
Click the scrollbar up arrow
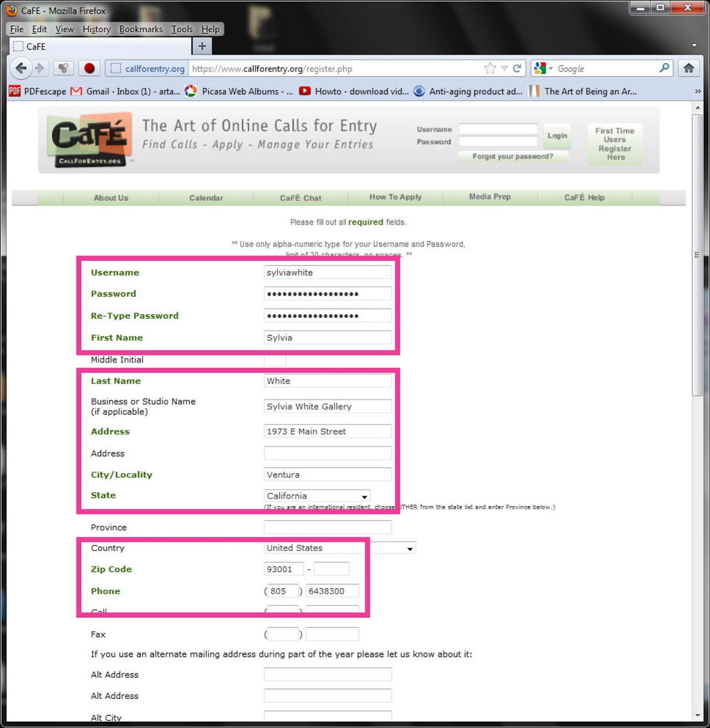coord(697,108)
